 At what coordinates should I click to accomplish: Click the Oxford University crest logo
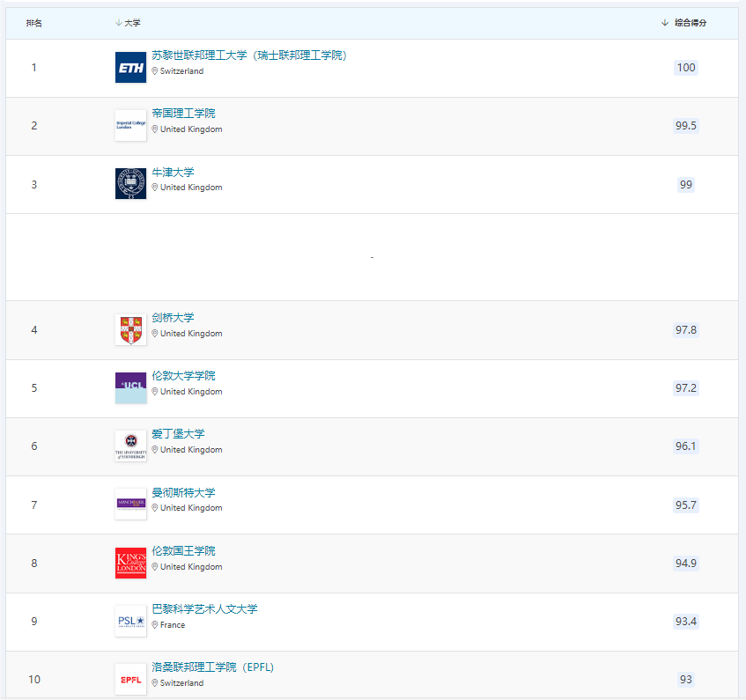(x=130, y=184)
